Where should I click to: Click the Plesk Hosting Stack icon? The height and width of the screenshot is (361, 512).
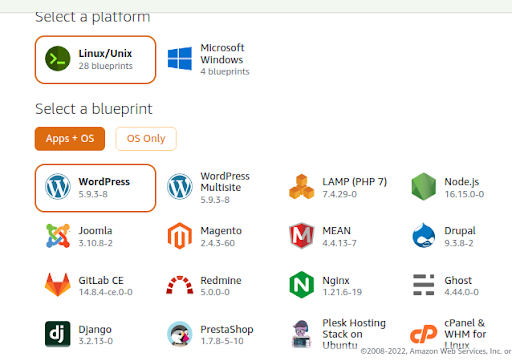pyautogui.click(x=302, y=334)
